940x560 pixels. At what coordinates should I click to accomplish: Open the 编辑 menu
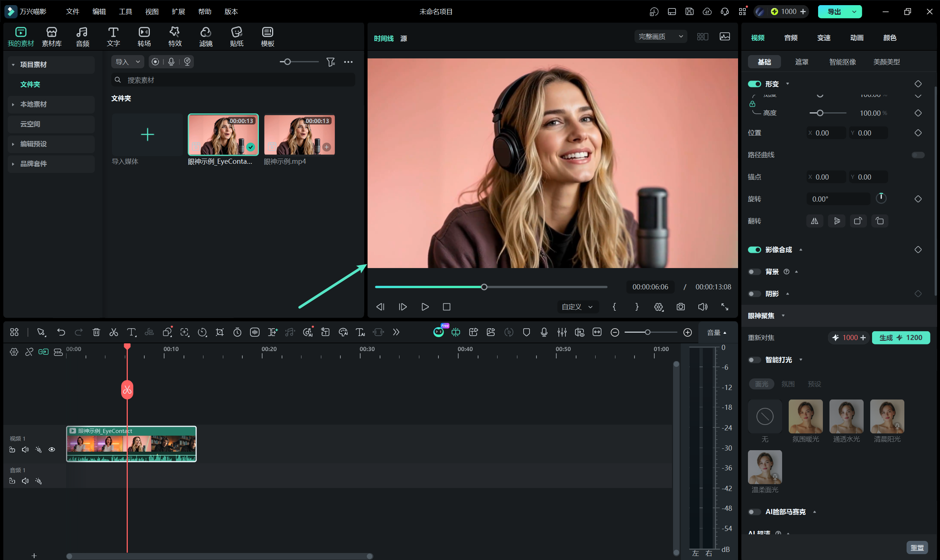click(99, 12)
